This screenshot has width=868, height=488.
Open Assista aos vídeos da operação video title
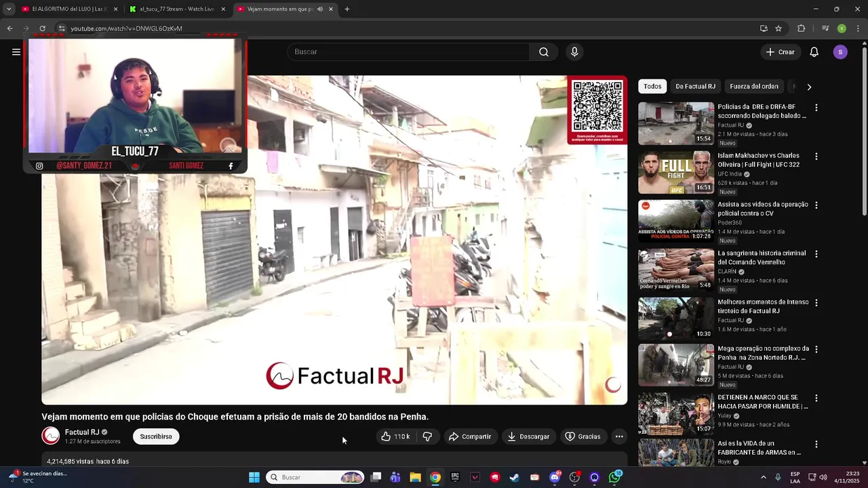click(x=763, y=209)
